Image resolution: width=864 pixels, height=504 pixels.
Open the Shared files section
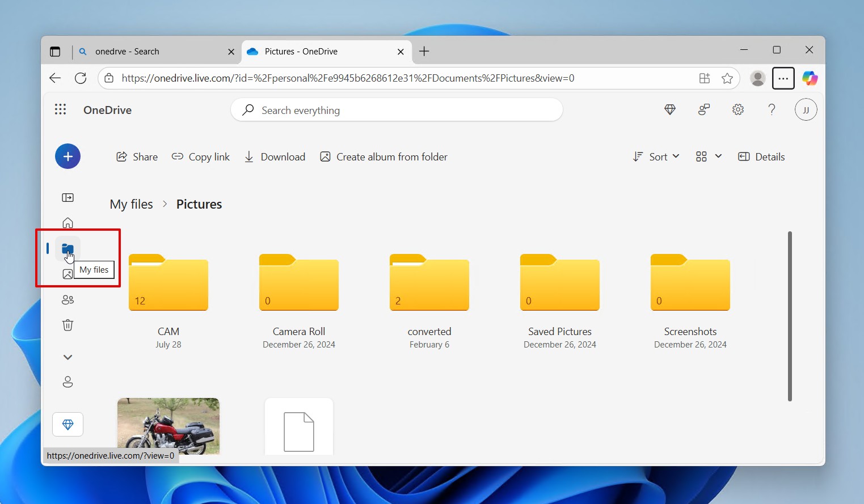tap(68, 299)
